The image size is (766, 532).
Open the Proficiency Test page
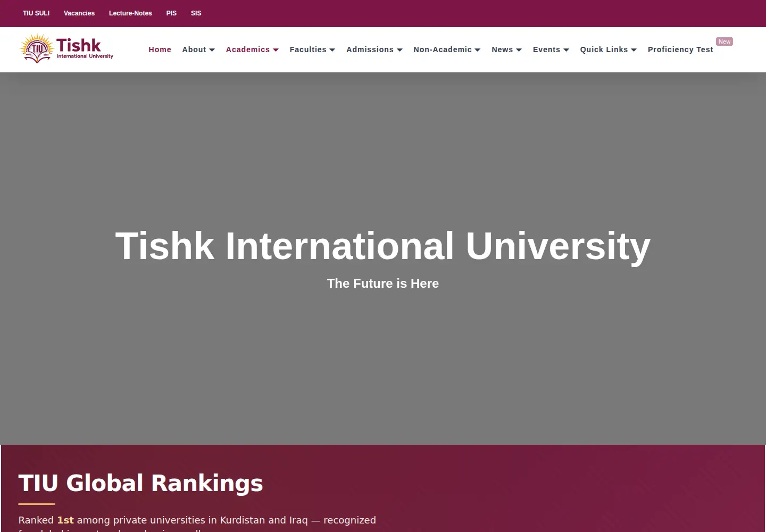[x=680, y=49]
